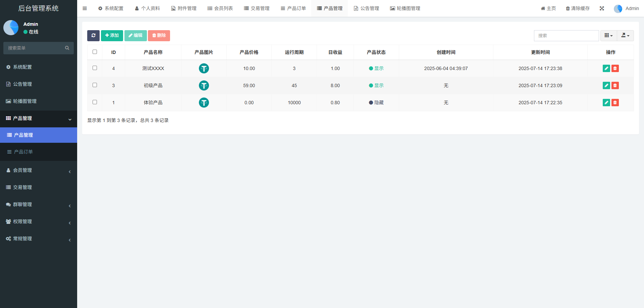Switch to the 交易管理 top tab
The width and height of the screenshot is (644, 308).
[257, 8]
